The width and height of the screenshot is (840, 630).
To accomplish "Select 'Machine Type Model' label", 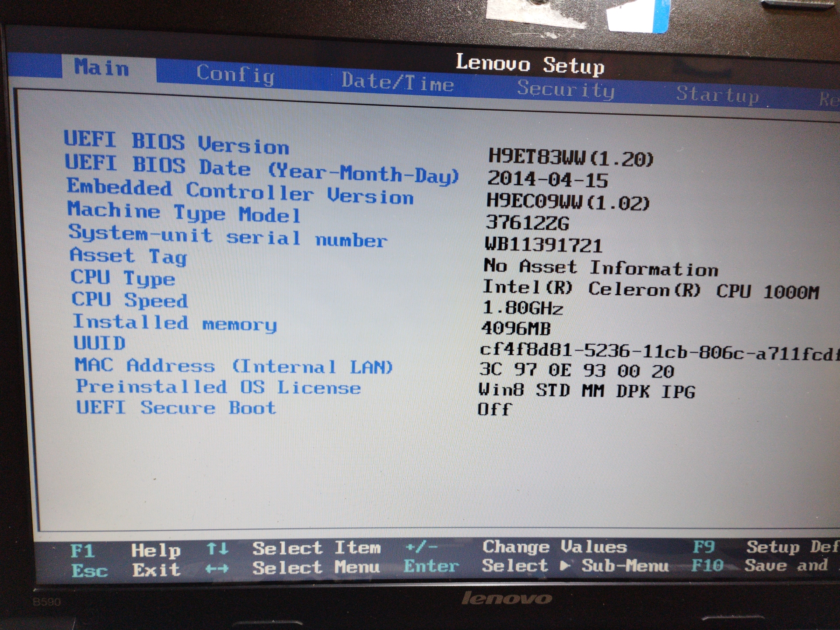I will 184,212.
